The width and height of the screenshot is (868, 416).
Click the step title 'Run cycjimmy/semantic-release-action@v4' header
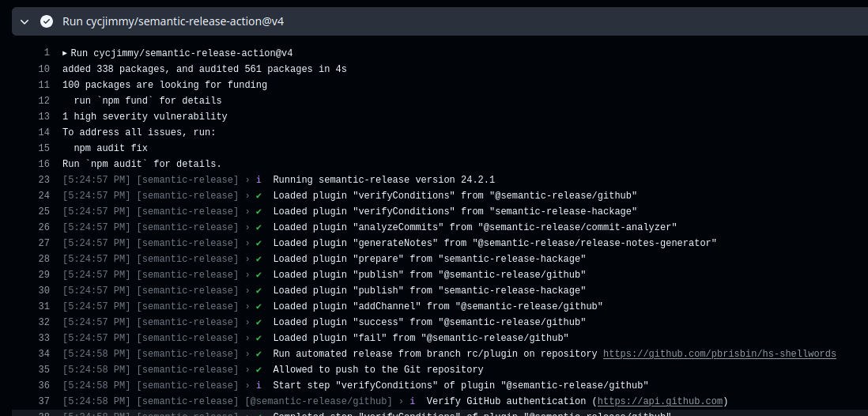point(173,21)
